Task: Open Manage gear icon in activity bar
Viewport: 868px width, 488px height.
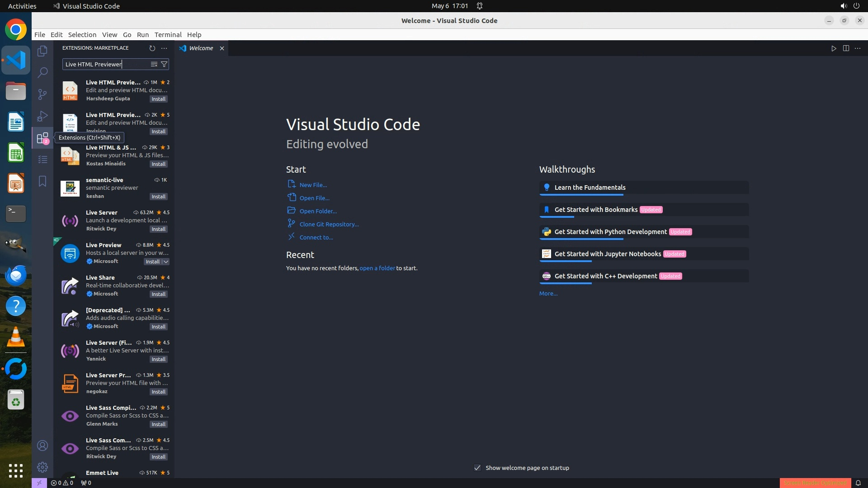Action: [x=42, y=467]
